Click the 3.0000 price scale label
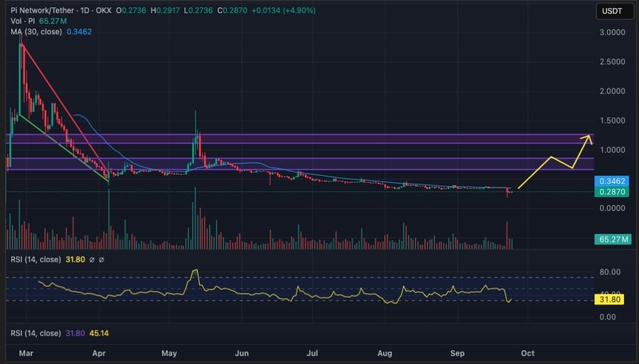The height and width of the screenshot is (364, 639). pos(612,33)
